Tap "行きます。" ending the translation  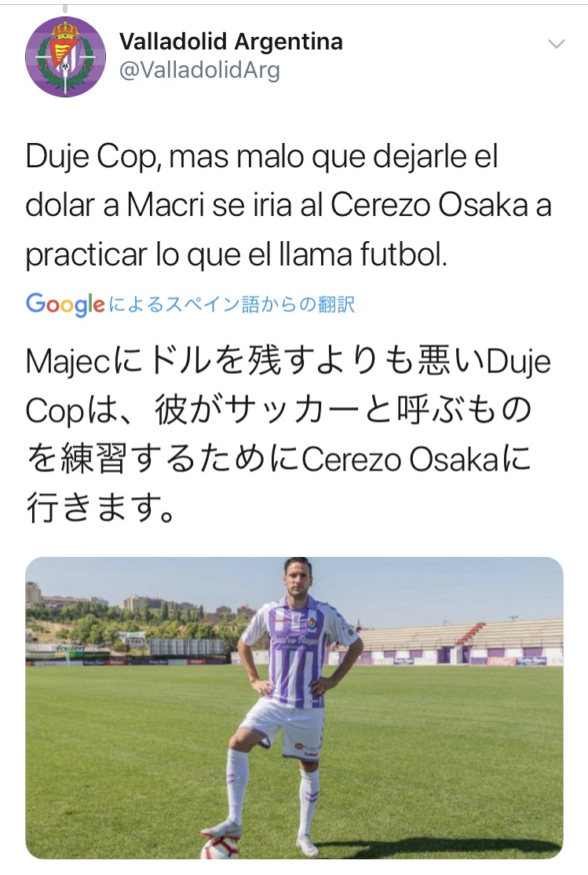tap(100, 508)
